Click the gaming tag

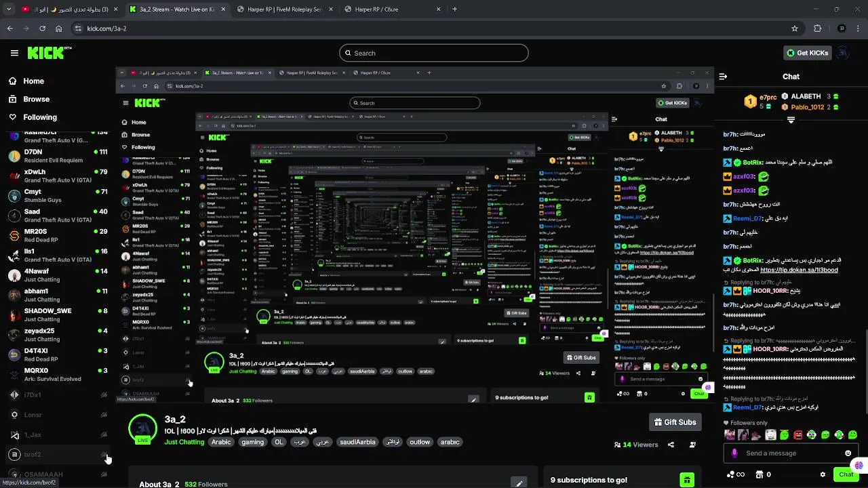252,442
